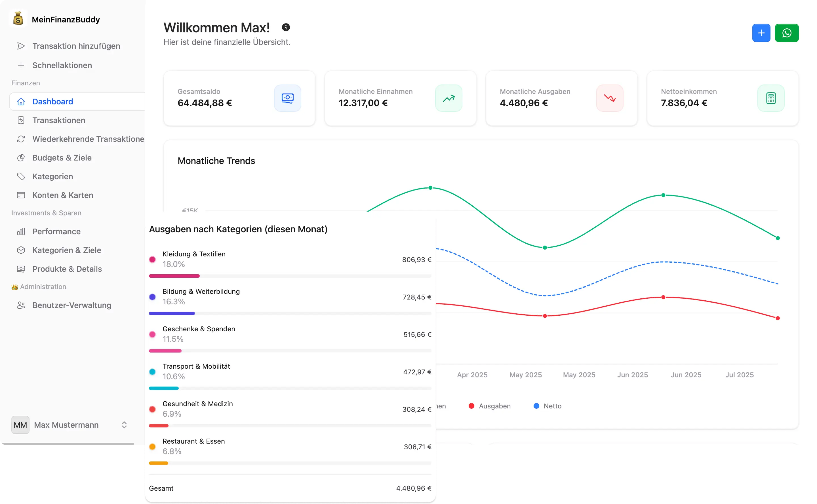Image resolution: width=817 pixels, height=504 pixels.
Task: Open the WhatsApp button top right
Action: coord(787,32)
